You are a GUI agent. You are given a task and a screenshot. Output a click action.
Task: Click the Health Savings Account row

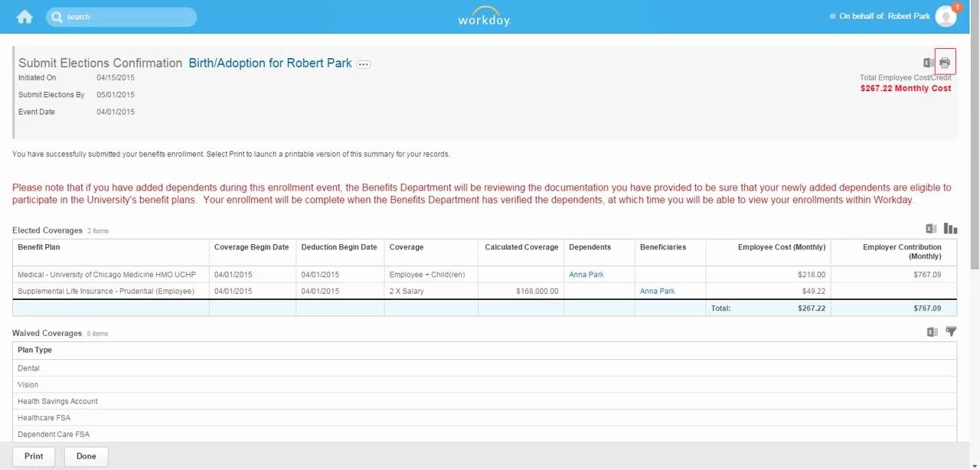click(485, 402)
